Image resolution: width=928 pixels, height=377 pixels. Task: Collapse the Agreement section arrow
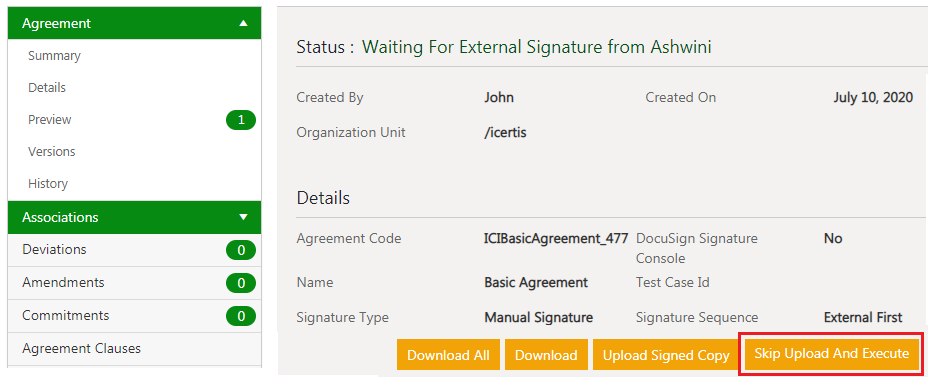[243, 24]
